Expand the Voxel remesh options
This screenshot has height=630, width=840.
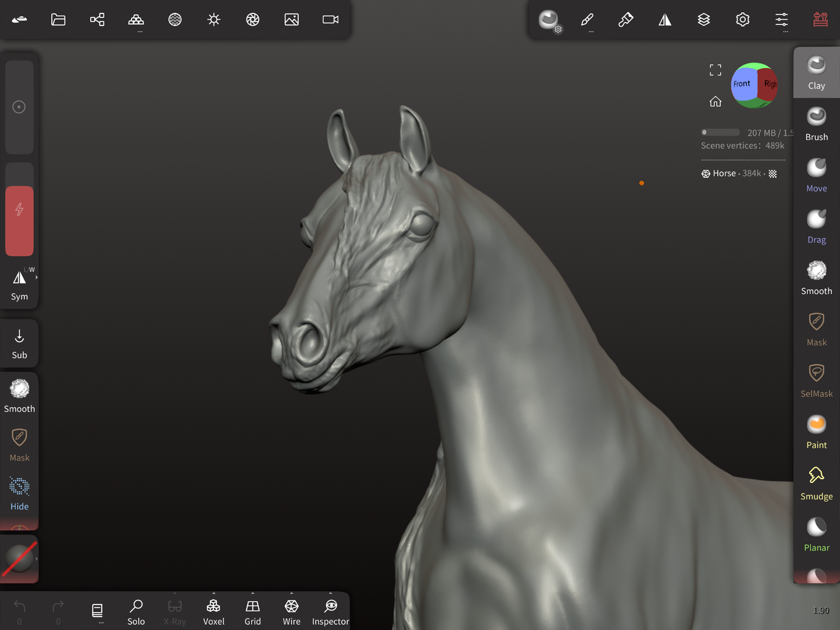coord(213,594)
